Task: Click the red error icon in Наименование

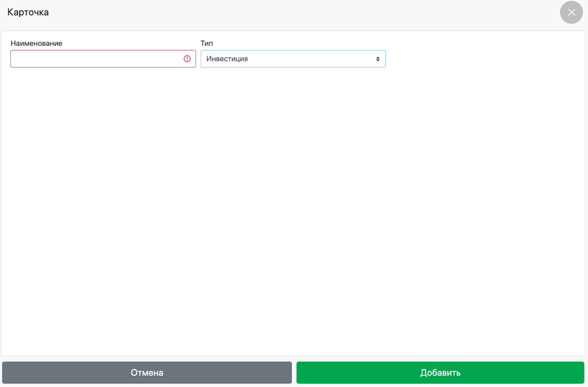Action: 187,59
